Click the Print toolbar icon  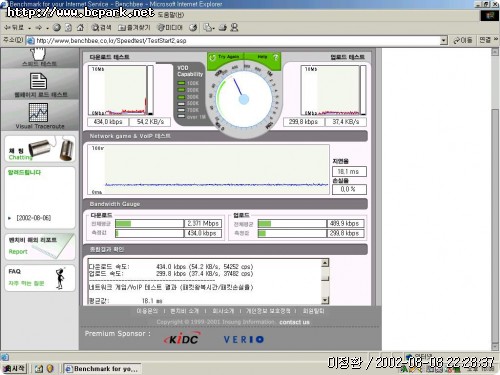[223, 28]
